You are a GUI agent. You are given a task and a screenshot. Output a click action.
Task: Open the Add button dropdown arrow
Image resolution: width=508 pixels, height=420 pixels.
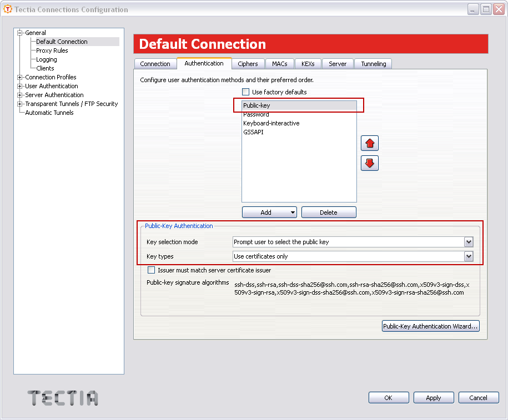click(293, 212)
